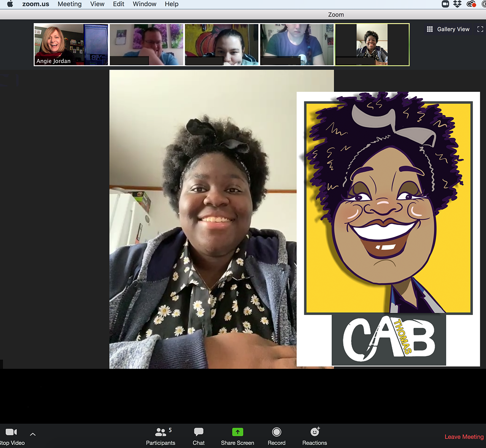
Task: Click the green Share Screen icon
Action: [x=238, y=432]
